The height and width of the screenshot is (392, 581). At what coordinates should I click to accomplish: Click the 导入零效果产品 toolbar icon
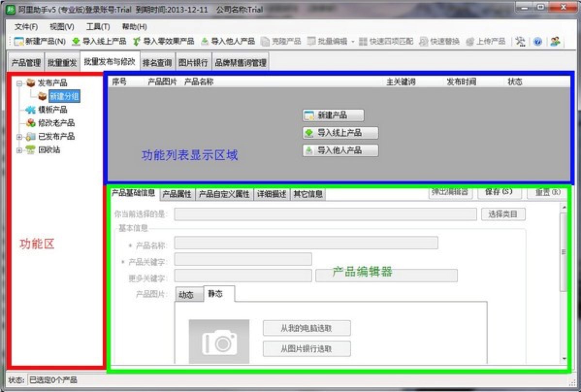pos(137,42)
